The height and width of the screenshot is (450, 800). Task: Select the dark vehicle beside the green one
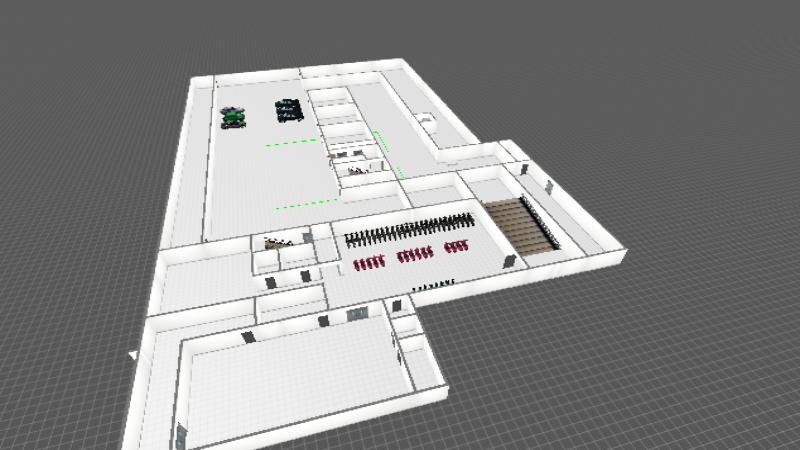tap(288, 110)
